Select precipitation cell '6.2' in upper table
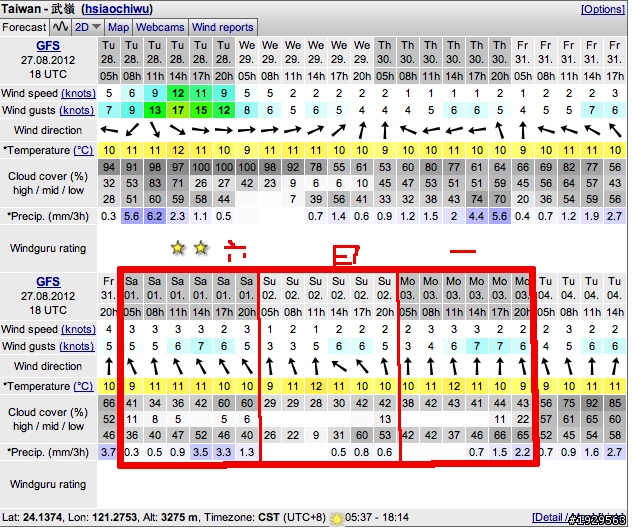Viewport: 633px width, 528px height. tap(155, 216)
